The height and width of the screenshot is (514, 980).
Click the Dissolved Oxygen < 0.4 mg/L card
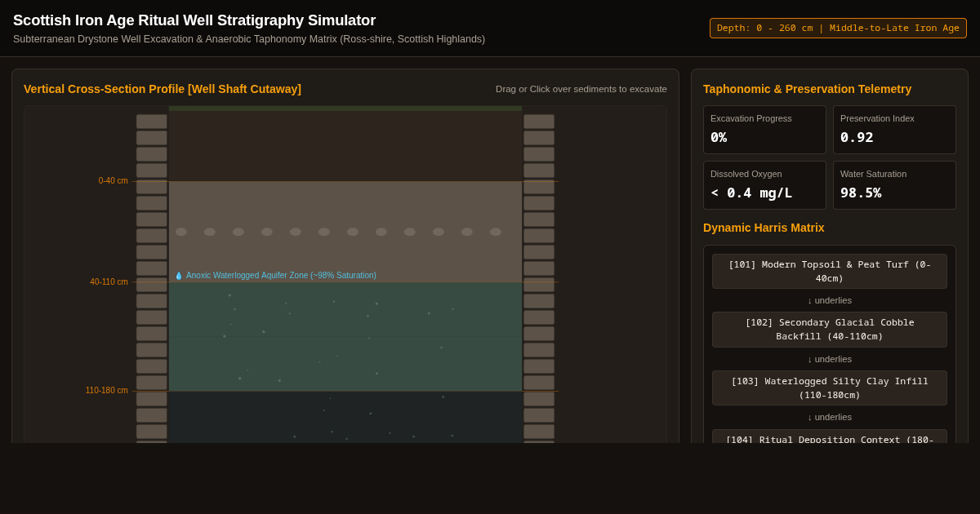764,185
